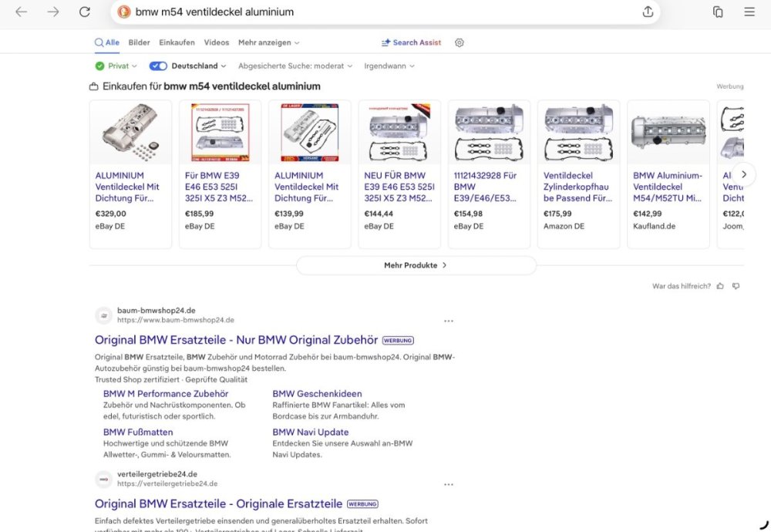The image size is (771, 532).
Task: Open the tabs overview icon
Action: pos(718,12)
